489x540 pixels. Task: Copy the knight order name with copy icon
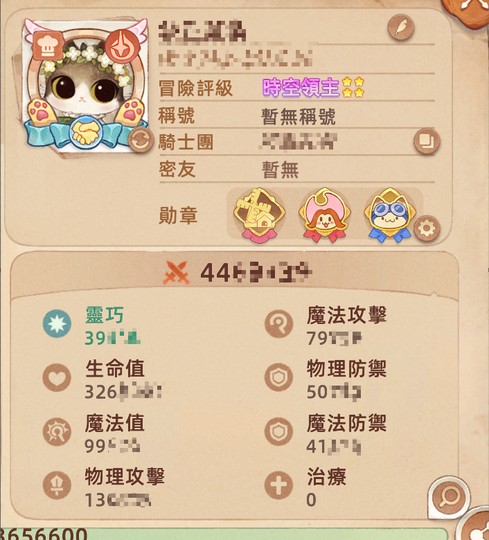pos(427,141)
